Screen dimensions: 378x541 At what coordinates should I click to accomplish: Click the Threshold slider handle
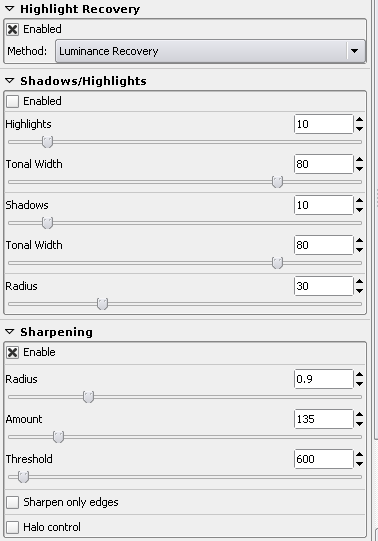(23, 477)
